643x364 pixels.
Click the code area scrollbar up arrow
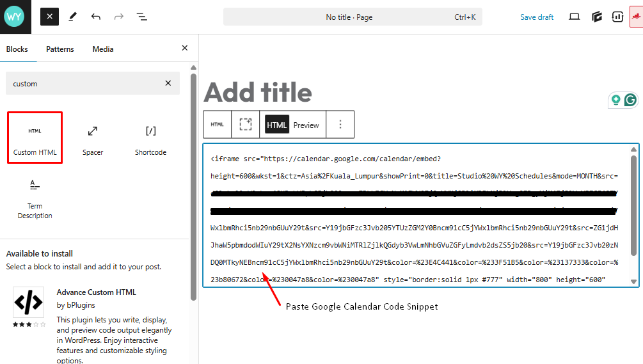pos(633,150)
